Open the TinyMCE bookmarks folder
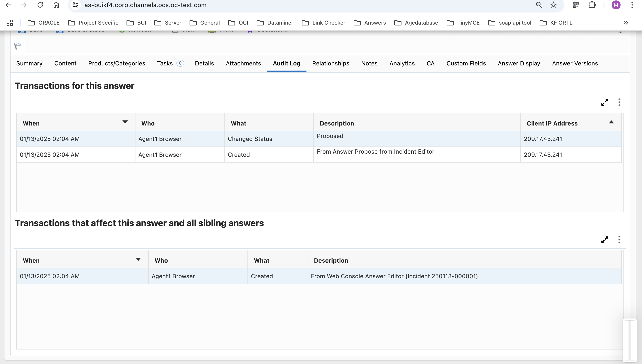Image resolution: width=642 pixels, height=364 pixels. pos(463,23)
